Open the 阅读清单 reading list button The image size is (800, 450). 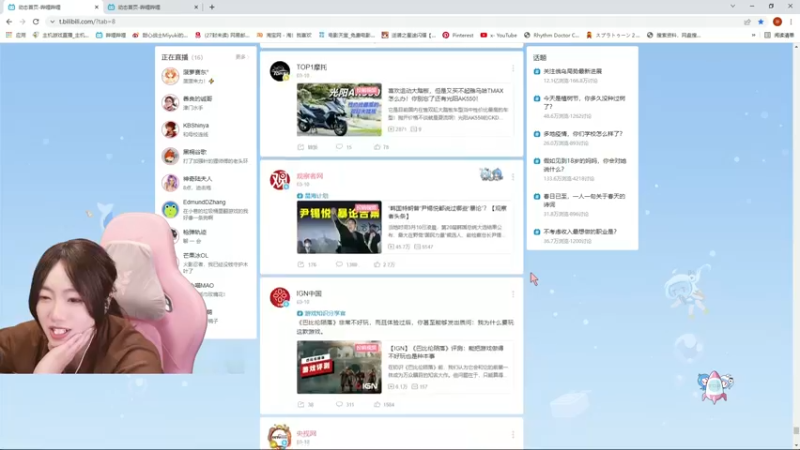click(x=780, y=35)
